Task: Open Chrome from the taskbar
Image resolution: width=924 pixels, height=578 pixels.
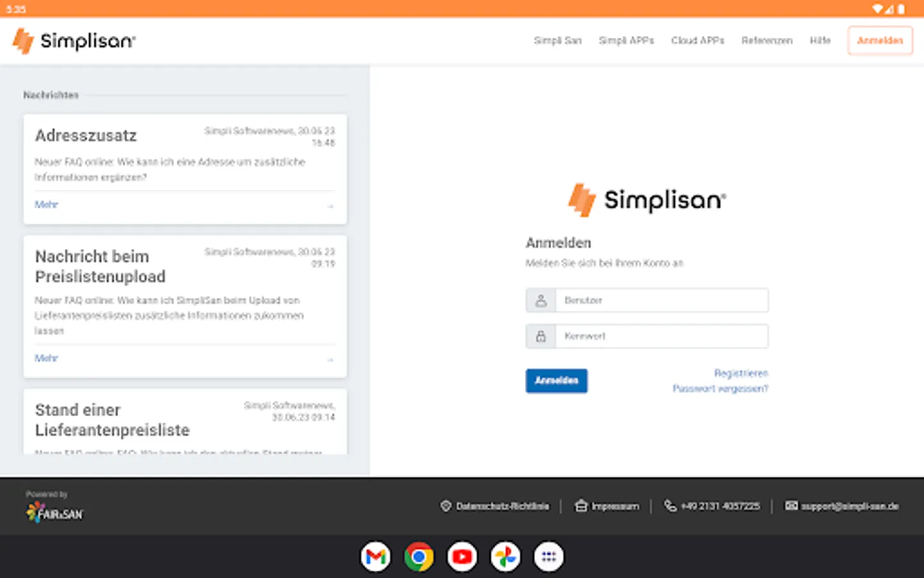Action: (x=419, y=557)
